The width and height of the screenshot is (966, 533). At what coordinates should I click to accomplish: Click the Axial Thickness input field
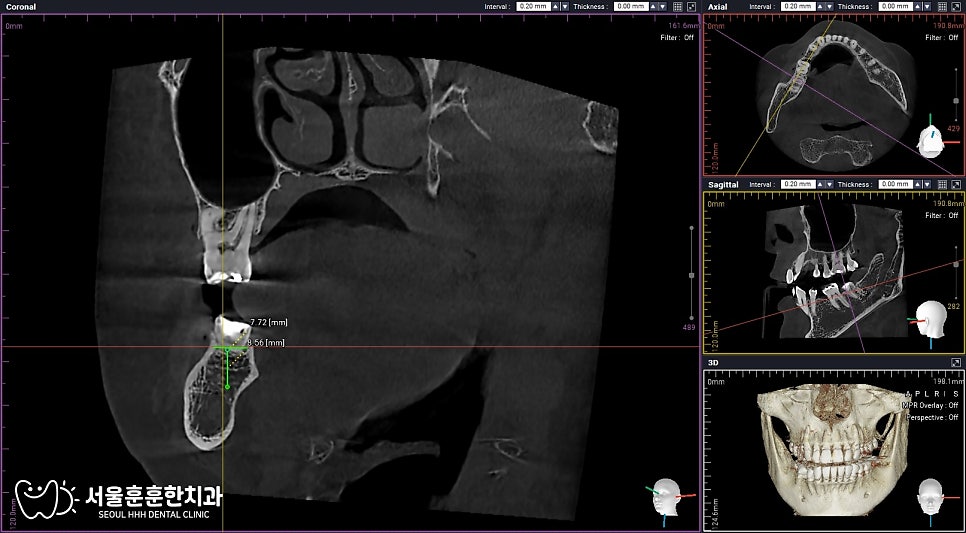896,7
